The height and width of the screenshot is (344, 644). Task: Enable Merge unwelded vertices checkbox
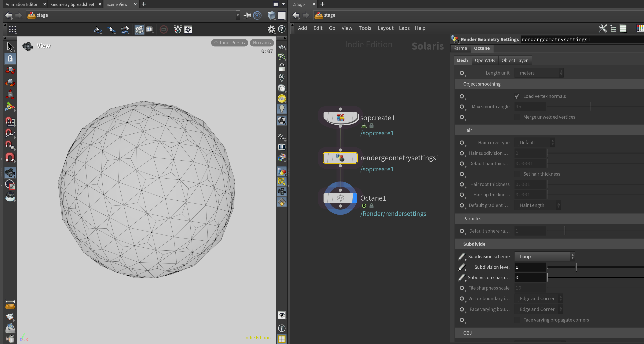click(517, 117)
